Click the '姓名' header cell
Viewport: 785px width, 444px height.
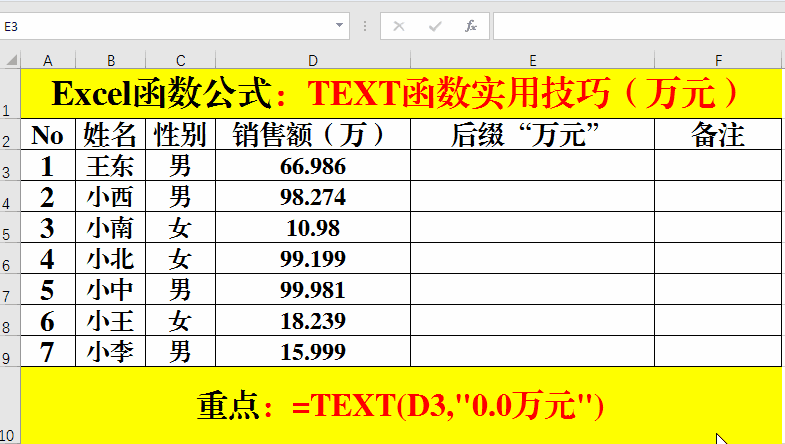point(111,134)
